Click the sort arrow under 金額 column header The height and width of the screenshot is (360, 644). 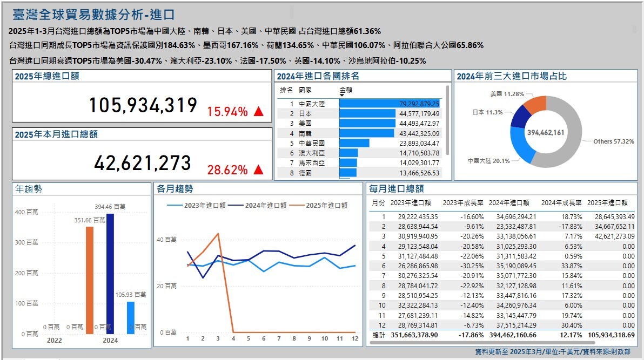tap(341, 96)
